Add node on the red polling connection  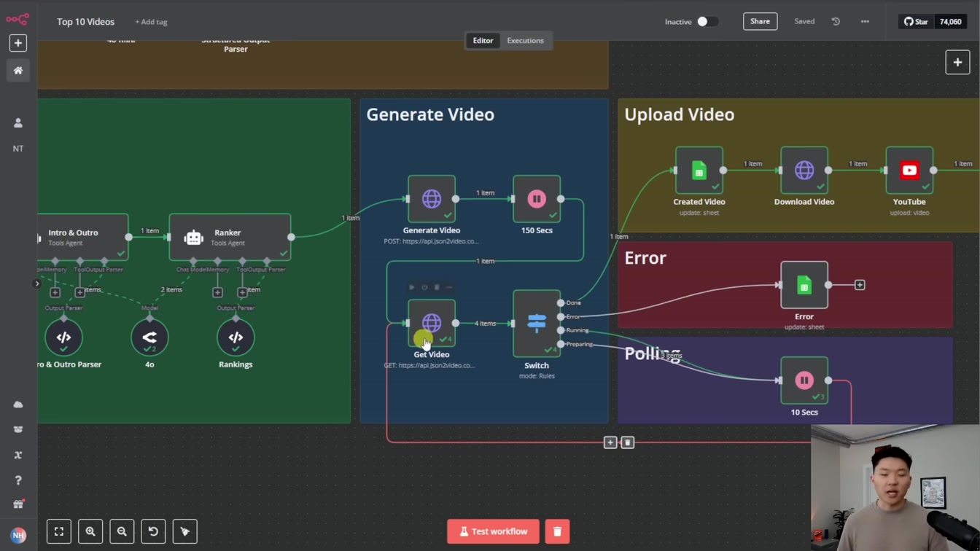point(610,442)
